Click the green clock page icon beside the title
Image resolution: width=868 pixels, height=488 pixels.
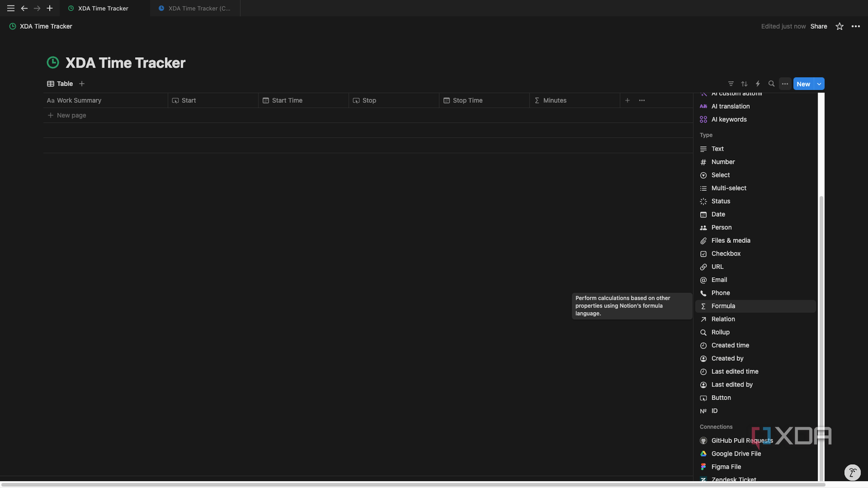(x=53, y=62)
